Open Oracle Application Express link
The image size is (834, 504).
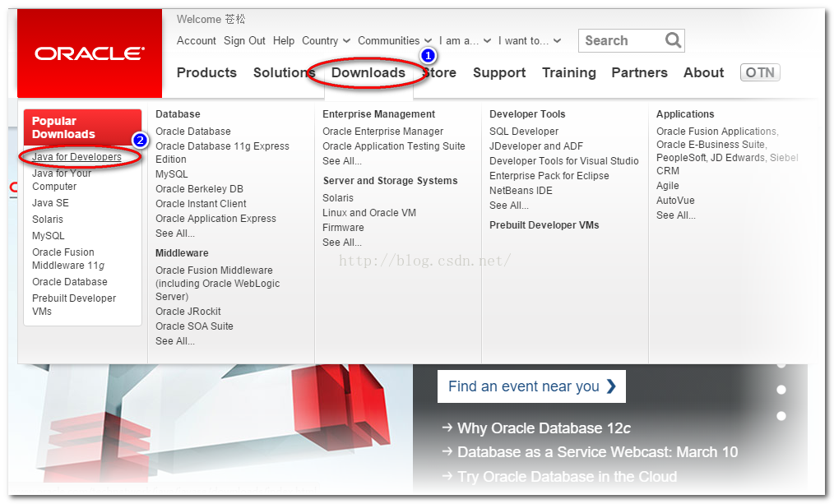(216, 219)
